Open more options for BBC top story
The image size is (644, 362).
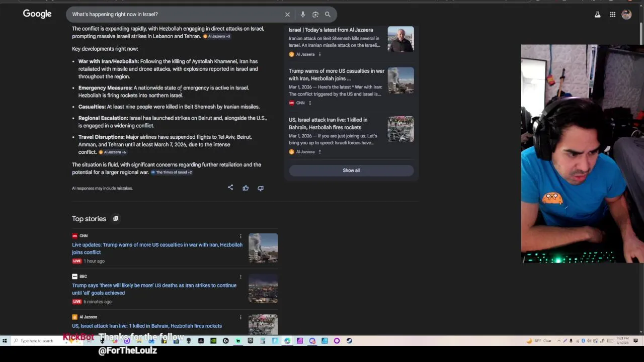[x=240, y=277]
